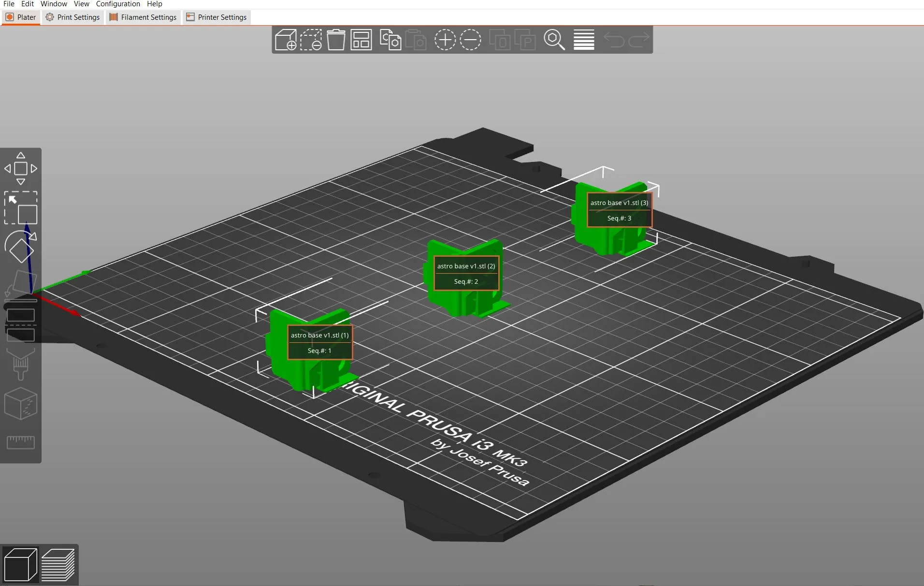Image resolution: width=924 pixels, height=586 pixels.
Task: Switch to the Filament Settings tab
Action: (143, 17)
